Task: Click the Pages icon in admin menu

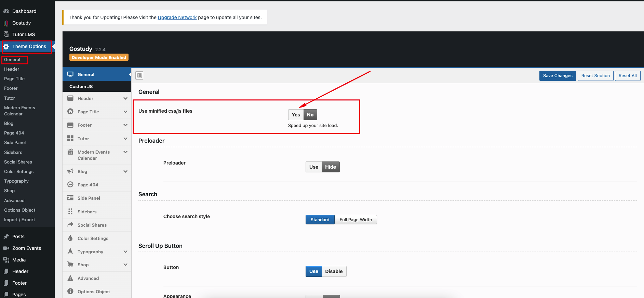Action: [x=6, y=295]
